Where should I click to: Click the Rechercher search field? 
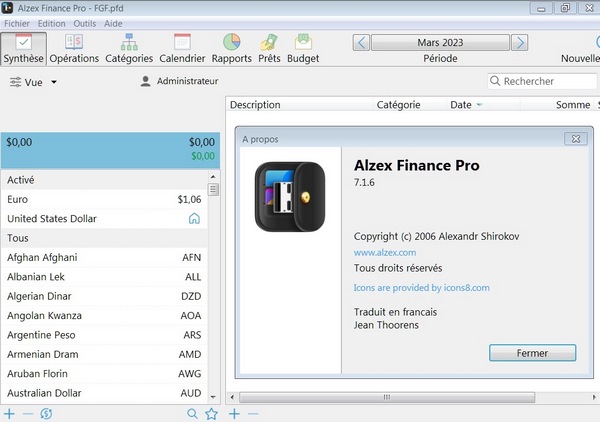[x=542, y=81]
